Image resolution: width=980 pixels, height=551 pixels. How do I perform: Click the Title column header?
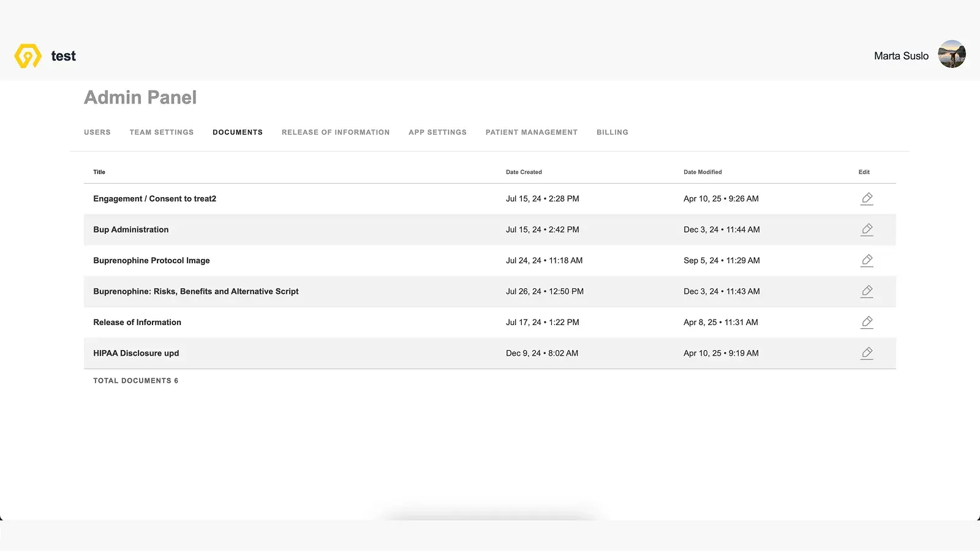click(99, 172)
